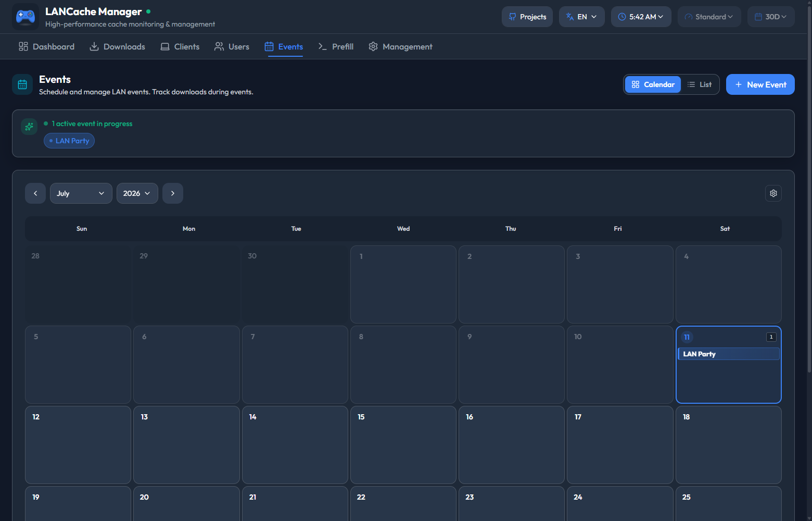This screenshot has width=812, height=521.
Task: Expand the Standard mode dropdown
Action: pos(709,17)
